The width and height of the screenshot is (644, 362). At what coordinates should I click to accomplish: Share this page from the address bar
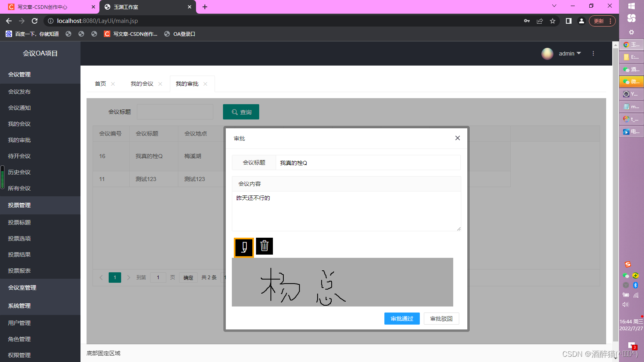tap(540, 21)
